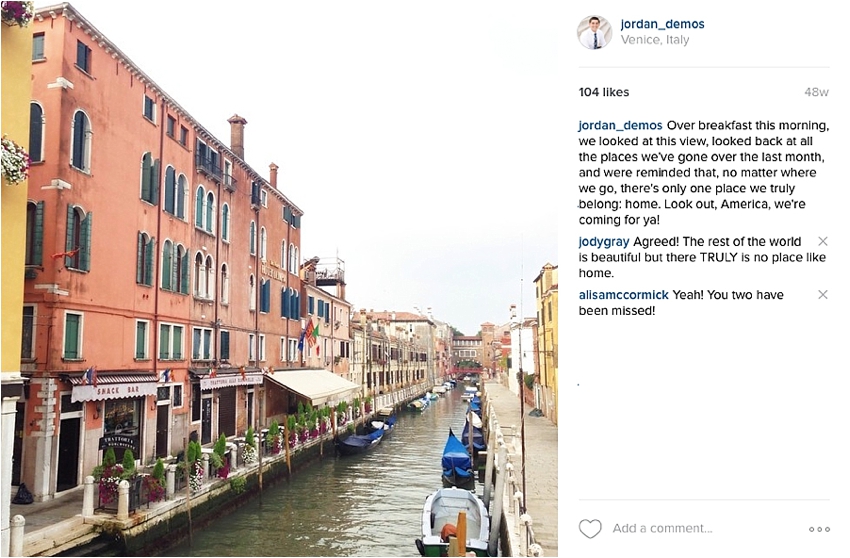Delete jodygray's comment with the X icon
The width and height of the screenshot is (850, 558).
coord(822,241)
